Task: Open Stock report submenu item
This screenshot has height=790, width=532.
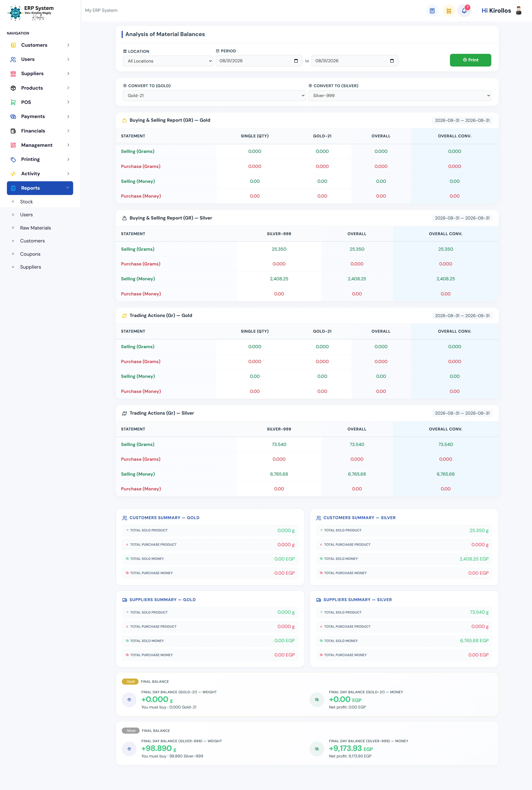Action: 26,202
